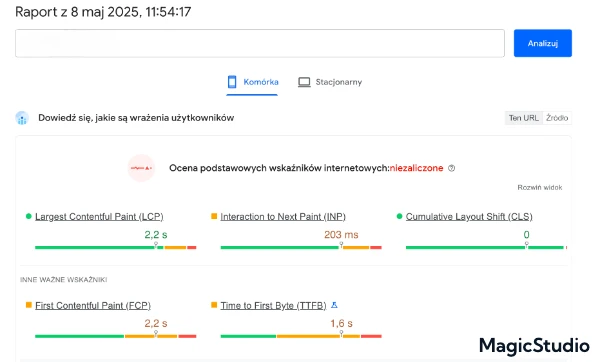
Task: Open the Cumulative Layout Shift (CLS) link
Action: tap(469, 217)
